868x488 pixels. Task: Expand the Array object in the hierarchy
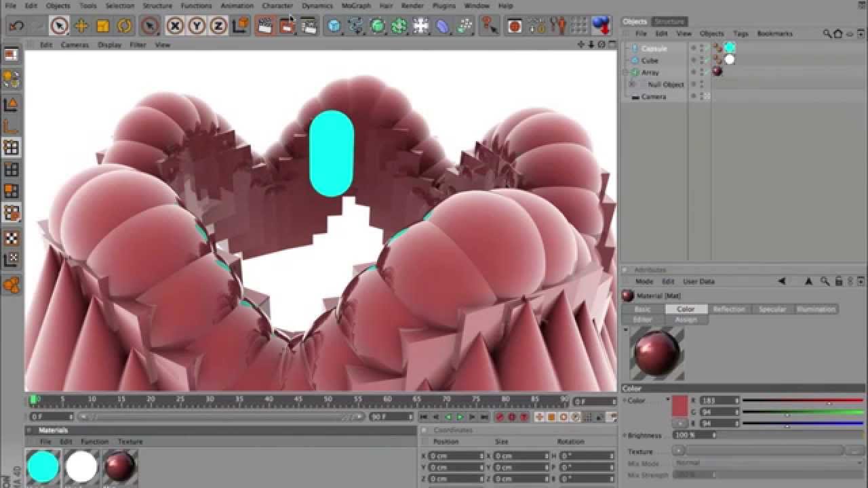point(627,73)
